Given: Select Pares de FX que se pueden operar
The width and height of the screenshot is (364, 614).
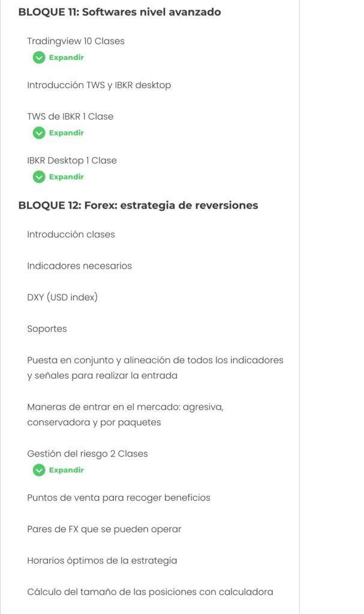Looking at the screenshot, I should [104, 529].
